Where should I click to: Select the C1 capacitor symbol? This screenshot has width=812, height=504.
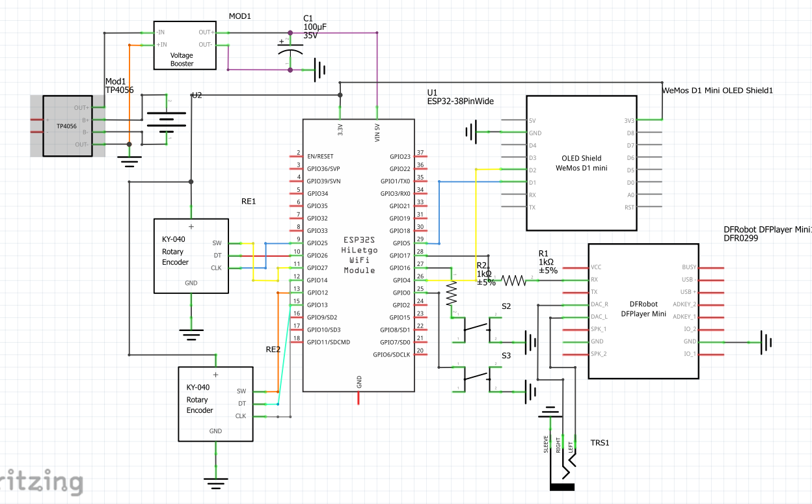click(290, 52)
